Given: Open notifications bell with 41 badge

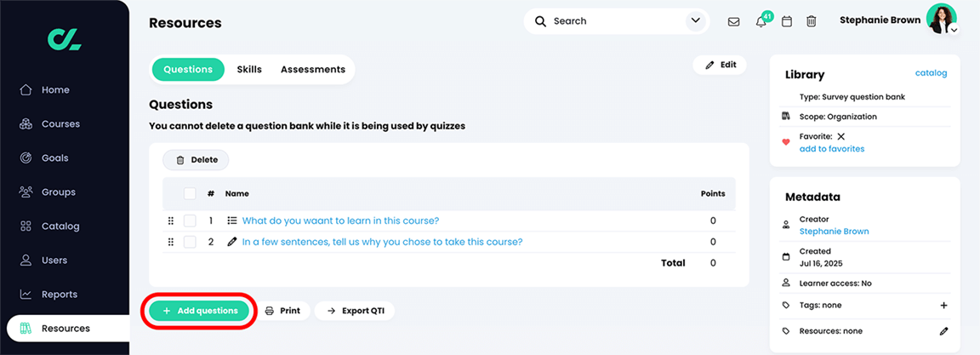Looking at the screenshot, I should pyautogui.click(x=762, y=20).
